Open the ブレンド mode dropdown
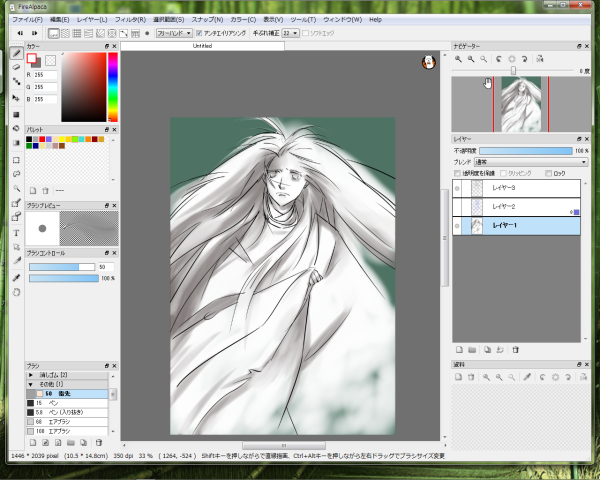600x480 pixels. tap(531, 162)
